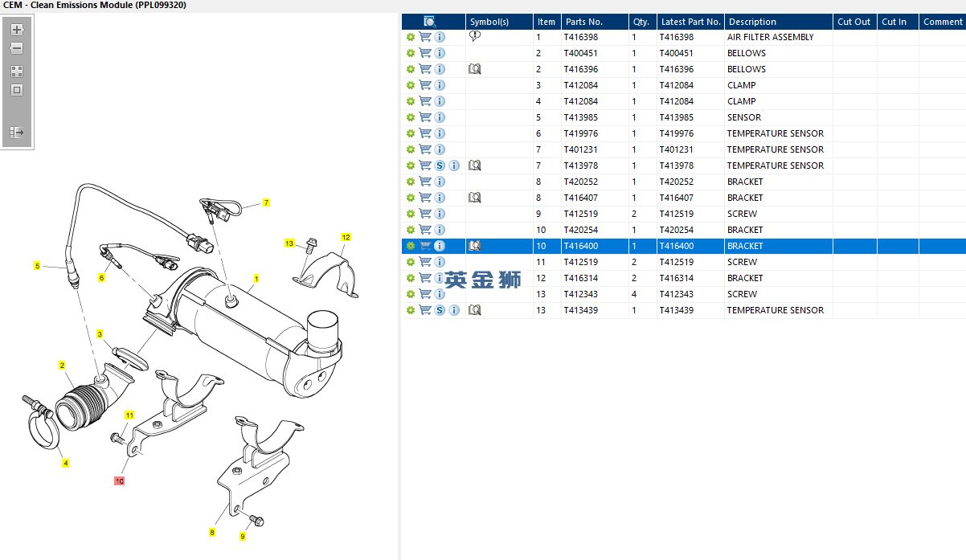The height and width of the screenshot is (560, 966).
Task: Add T416396 bellows to cart
Action: [425, 69]
